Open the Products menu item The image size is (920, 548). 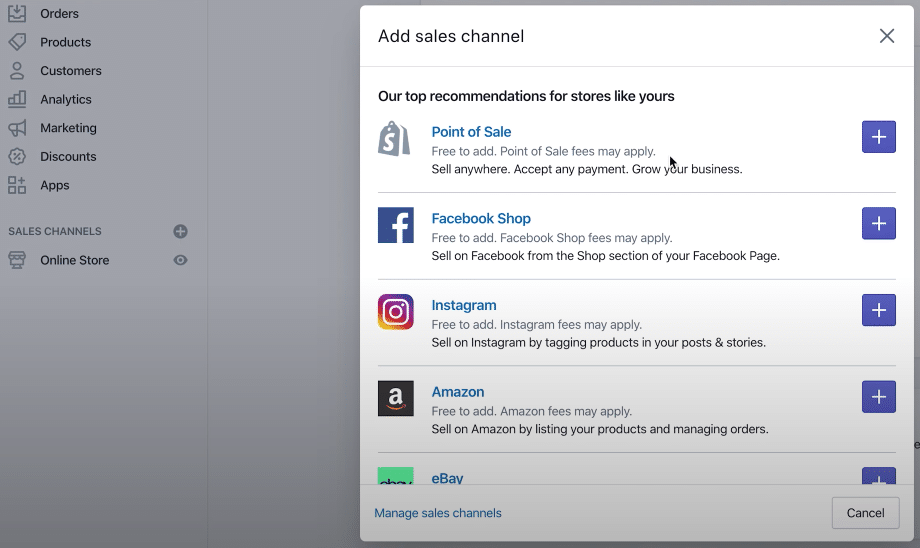click(x=66, y=42)
